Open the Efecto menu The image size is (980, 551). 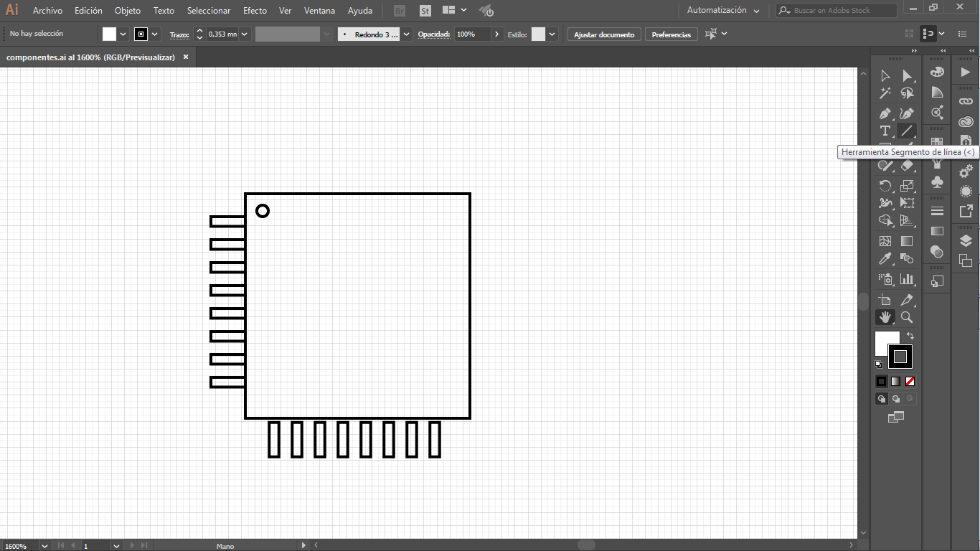pos(255,11)
